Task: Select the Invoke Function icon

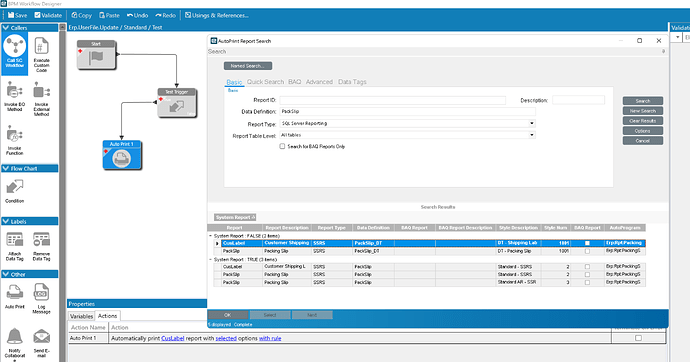Action: click(15, 141)
